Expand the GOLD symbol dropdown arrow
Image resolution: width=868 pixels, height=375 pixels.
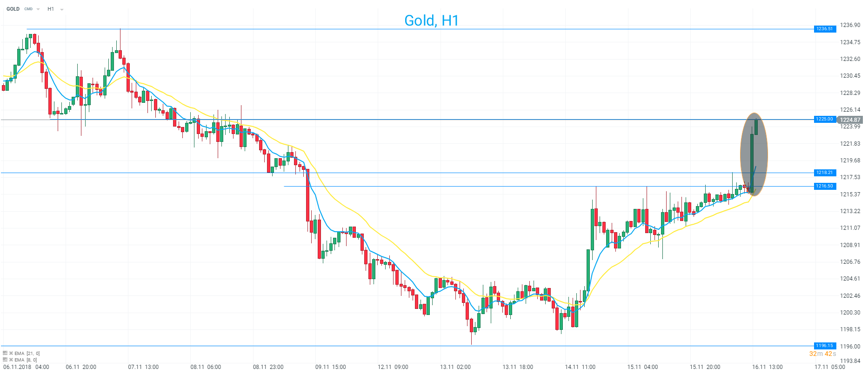[x=38, y=9]
